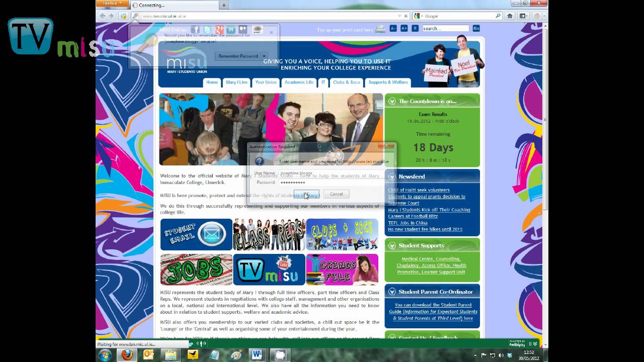Open the Home navigation tab
Viewport: 644px width, 362px height.
click(x=212, y=82)
